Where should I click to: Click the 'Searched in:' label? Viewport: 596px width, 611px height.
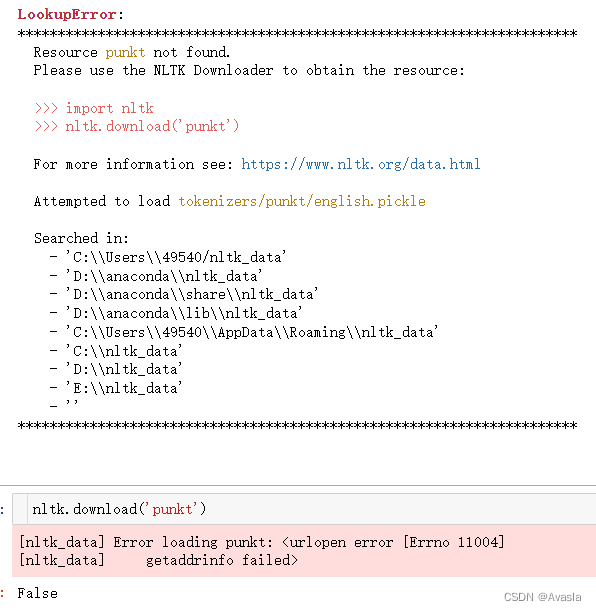[81, 238]
